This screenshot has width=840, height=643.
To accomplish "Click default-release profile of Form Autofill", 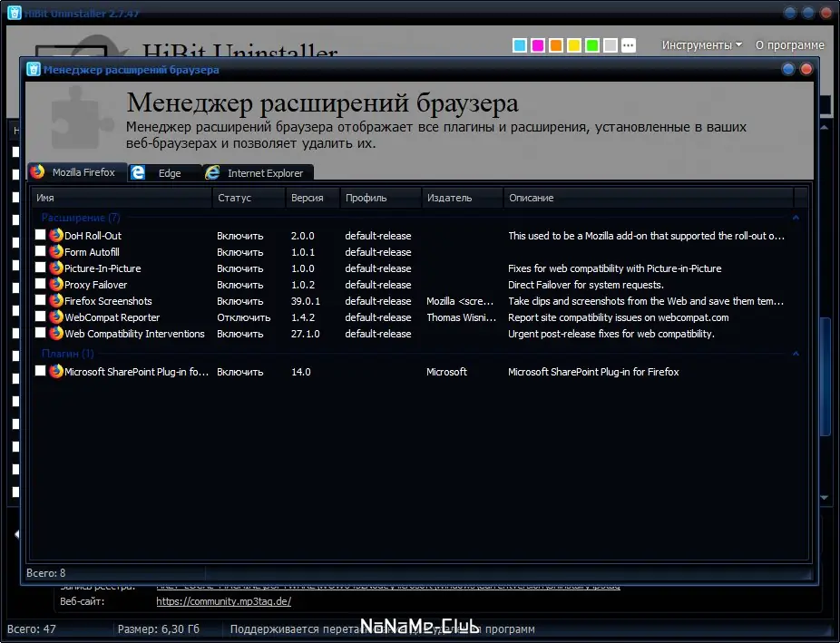I will pyautogui.click(x=377, y=251).
